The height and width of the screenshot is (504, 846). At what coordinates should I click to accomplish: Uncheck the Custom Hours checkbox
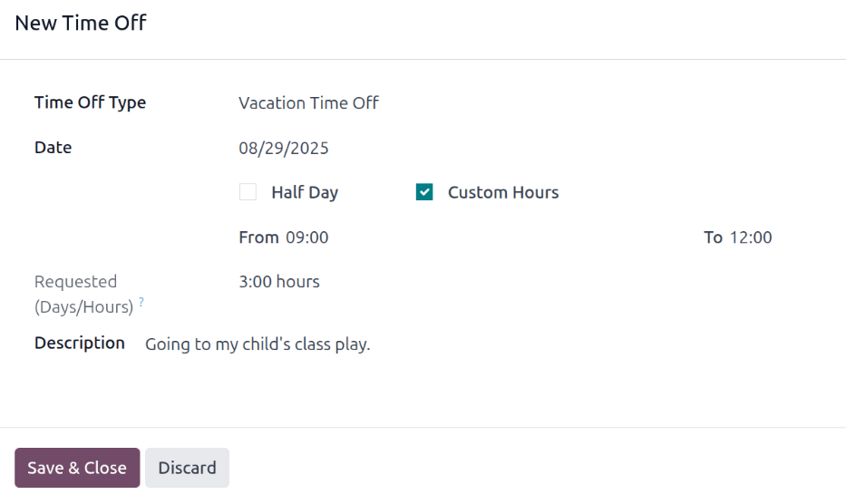tap(424, 192)
